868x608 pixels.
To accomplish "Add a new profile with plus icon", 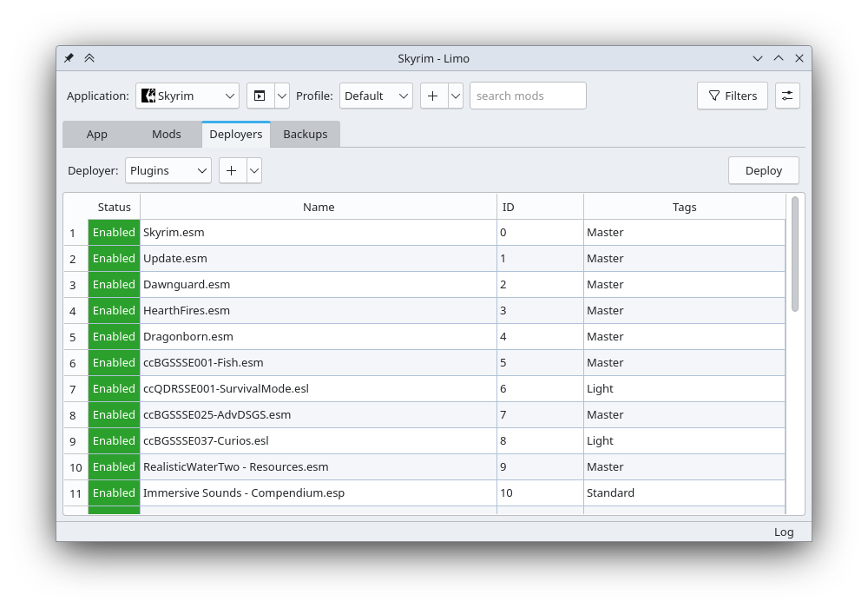I will 433,96.
